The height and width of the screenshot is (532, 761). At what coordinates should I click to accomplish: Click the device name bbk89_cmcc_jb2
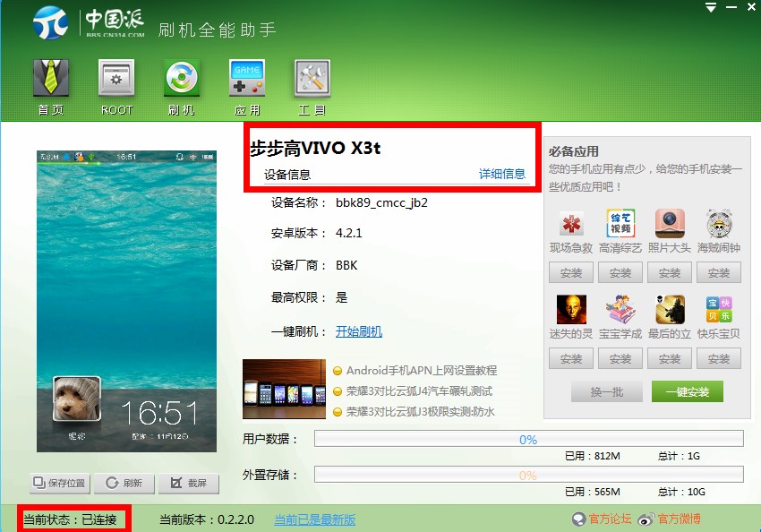pos(381,202)
